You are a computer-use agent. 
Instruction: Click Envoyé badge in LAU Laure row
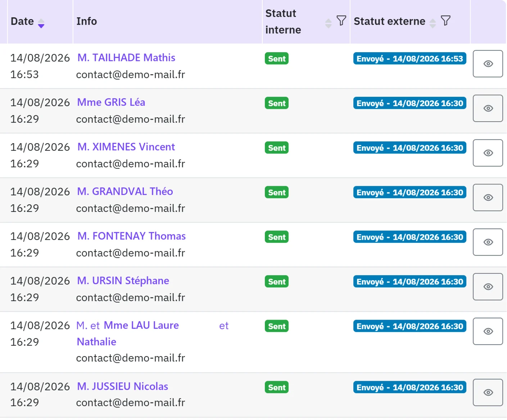click(x=410, y=326)
